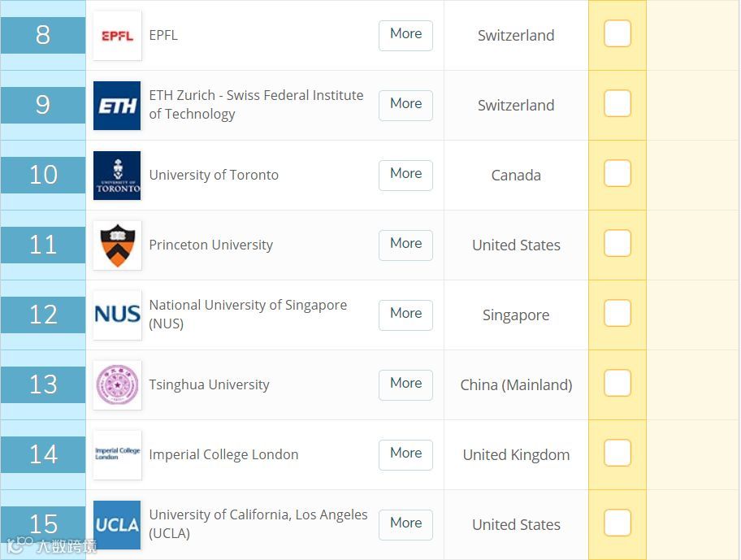
Task: Click the Imperial College London logo
Action: [x=117, y=455]
